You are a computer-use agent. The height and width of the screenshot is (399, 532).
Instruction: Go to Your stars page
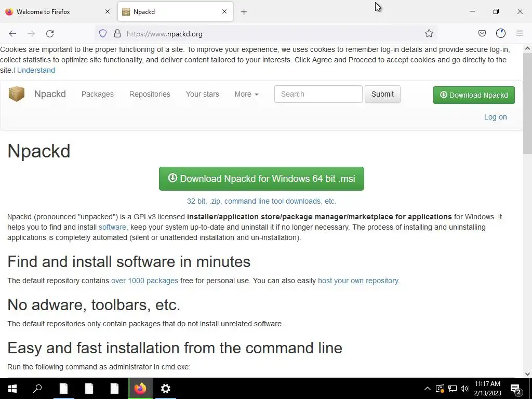pyautogui.click(x=202, y=94)
